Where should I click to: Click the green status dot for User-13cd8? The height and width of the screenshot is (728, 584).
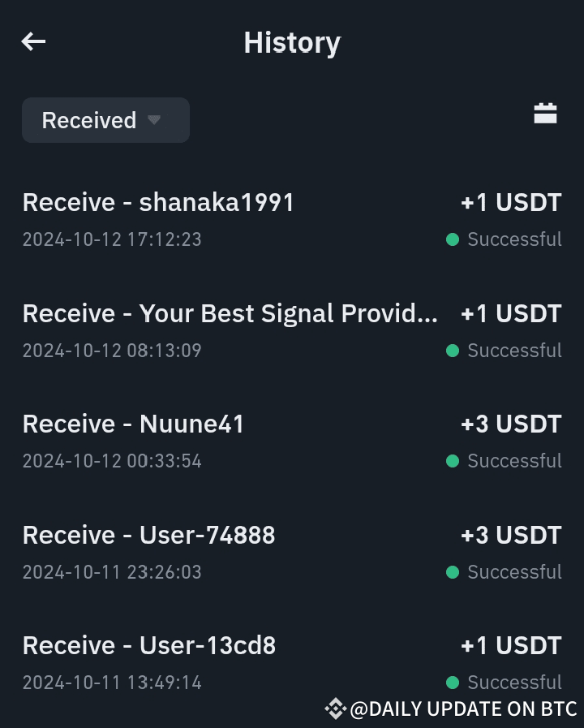[x=453, y=683]
